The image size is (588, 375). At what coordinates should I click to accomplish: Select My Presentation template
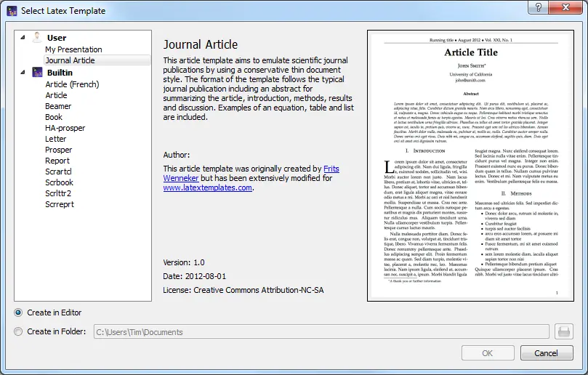point(73,49)
